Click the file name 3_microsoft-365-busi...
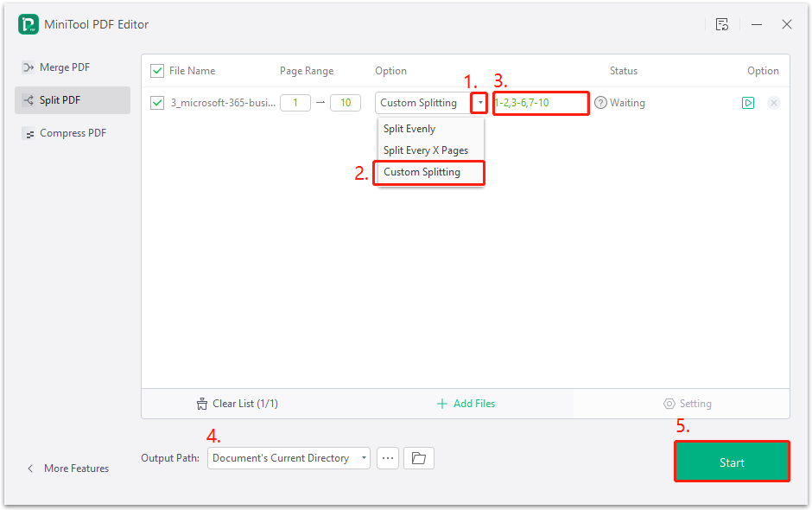 [223, 103]
